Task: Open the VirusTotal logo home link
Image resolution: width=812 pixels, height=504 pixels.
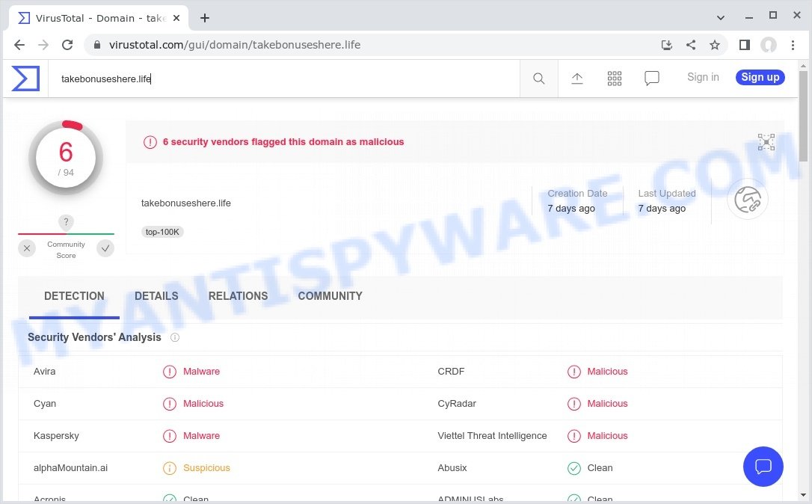Action: [x=25, y=79]
